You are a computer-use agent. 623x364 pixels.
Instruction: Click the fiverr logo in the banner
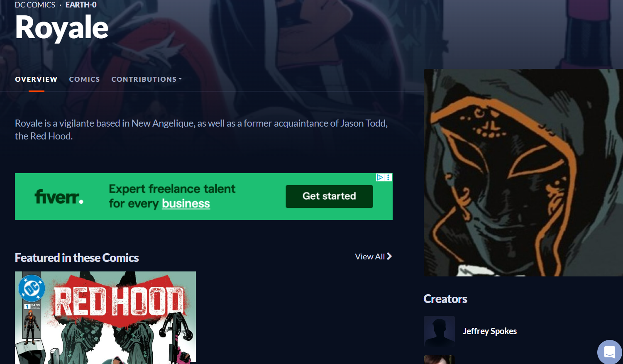pyautogui.click(x=59, y=196)
